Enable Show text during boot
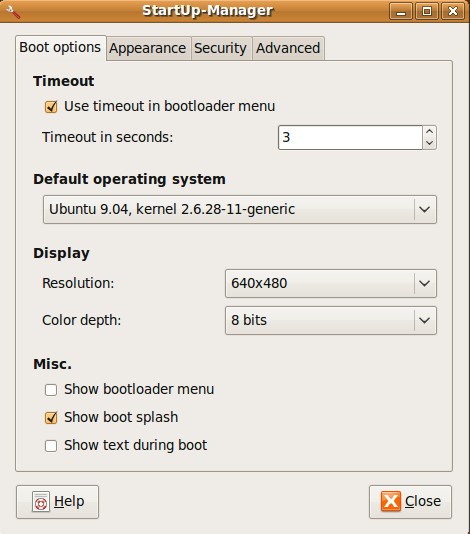The width and height of the screenshot is (470, 534). click(x=51, y=446)
